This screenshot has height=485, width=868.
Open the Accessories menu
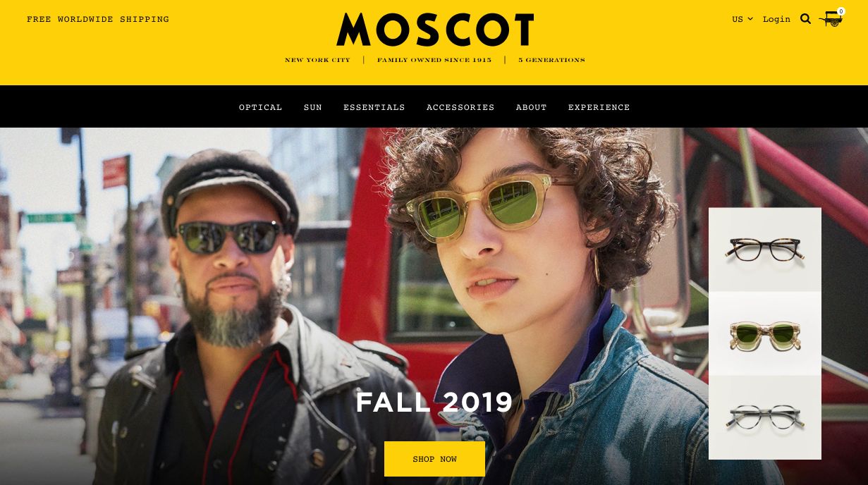pos(460,107)
